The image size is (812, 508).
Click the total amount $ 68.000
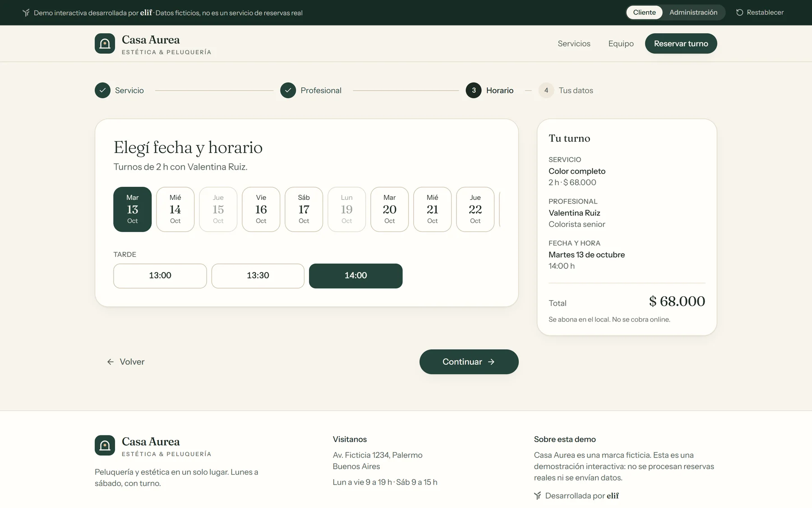[677, 301]
